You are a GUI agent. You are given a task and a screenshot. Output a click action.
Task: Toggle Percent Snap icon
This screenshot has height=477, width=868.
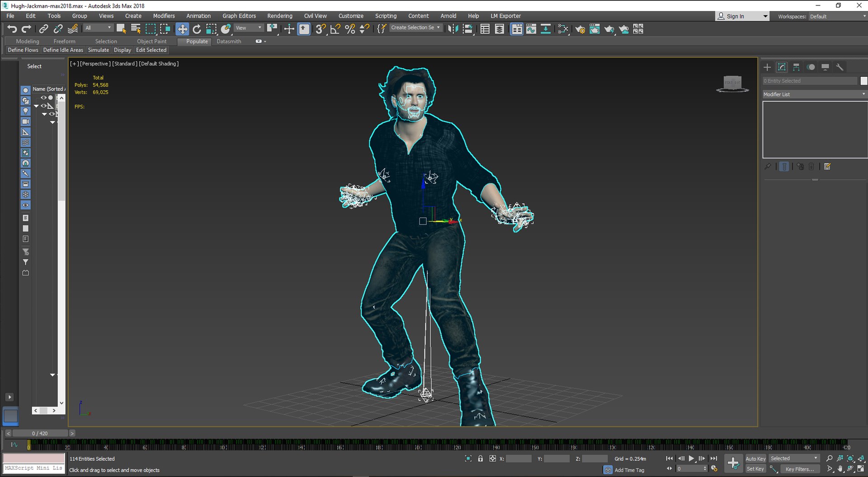point(350,29)
